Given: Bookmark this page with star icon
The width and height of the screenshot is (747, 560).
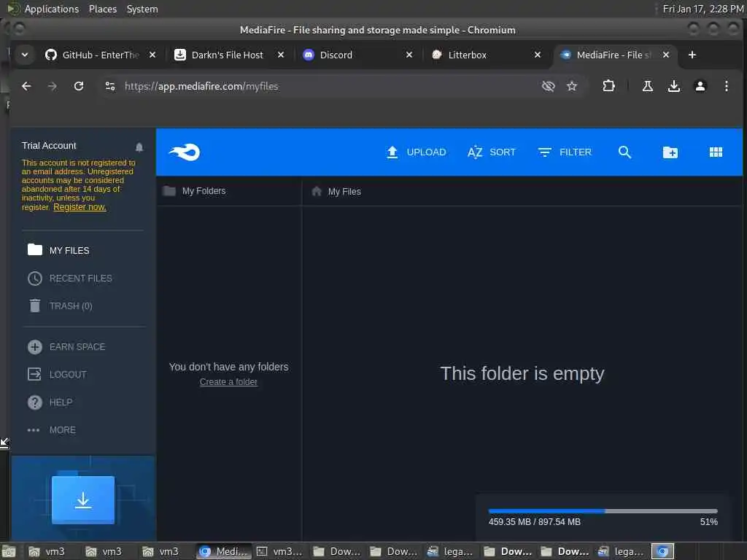Looking at the screenshot, I should [572, 86].
